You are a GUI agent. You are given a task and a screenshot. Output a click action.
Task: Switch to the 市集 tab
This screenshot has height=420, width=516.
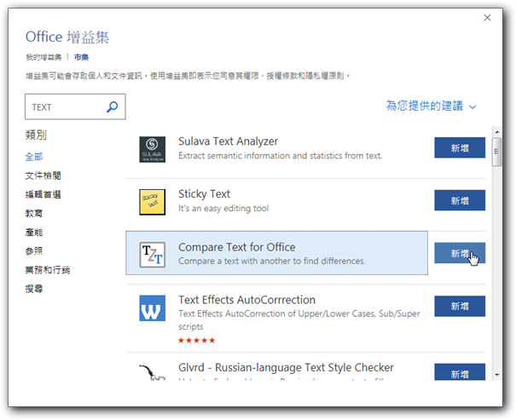81,57
